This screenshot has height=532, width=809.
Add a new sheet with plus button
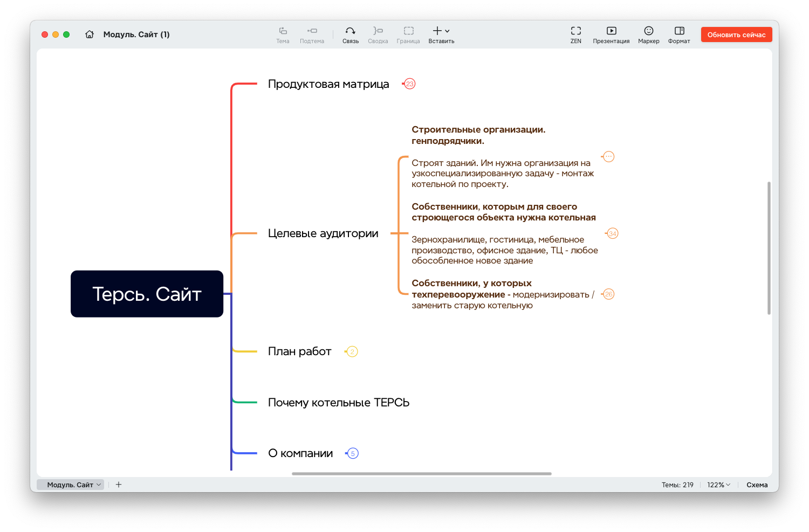(x=119, y=485)
